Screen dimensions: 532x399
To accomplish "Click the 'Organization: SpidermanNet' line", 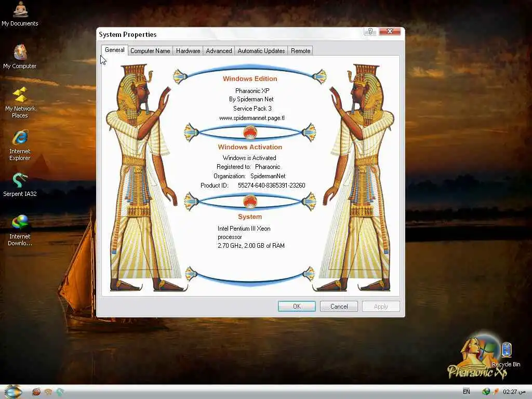I will pyautogui.click(x=249, y=176).
